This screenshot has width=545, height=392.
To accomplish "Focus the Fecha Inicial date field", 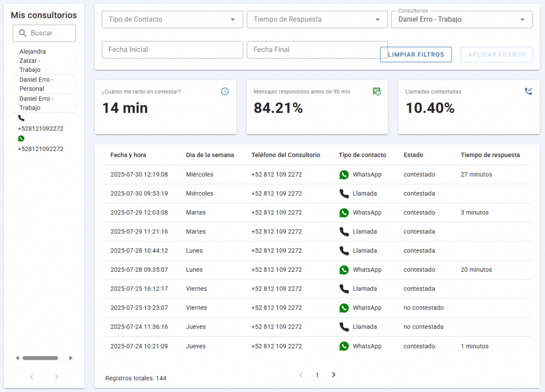I will click(x=172, y=50).
